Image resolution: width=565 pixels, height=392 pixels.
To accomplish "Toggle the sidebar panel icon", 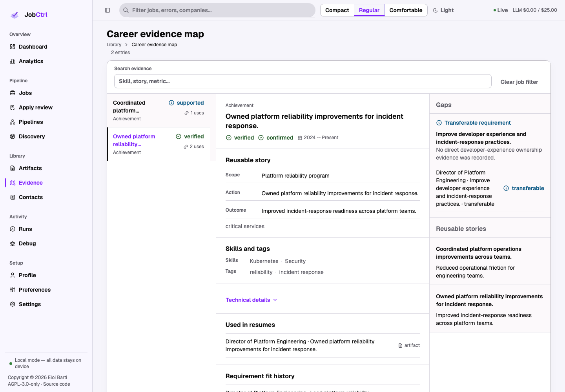I will click(108, 10).
